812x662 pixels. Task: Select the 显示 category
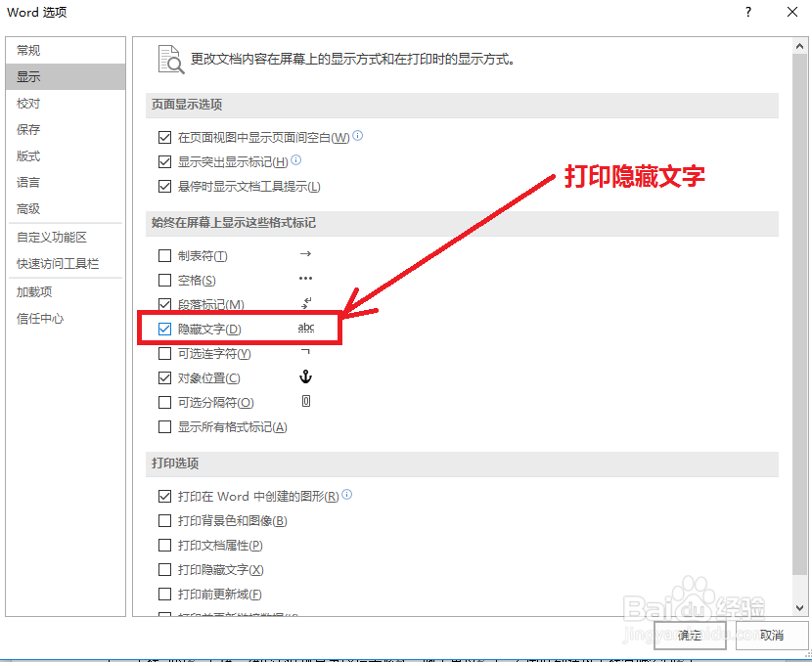66,76
